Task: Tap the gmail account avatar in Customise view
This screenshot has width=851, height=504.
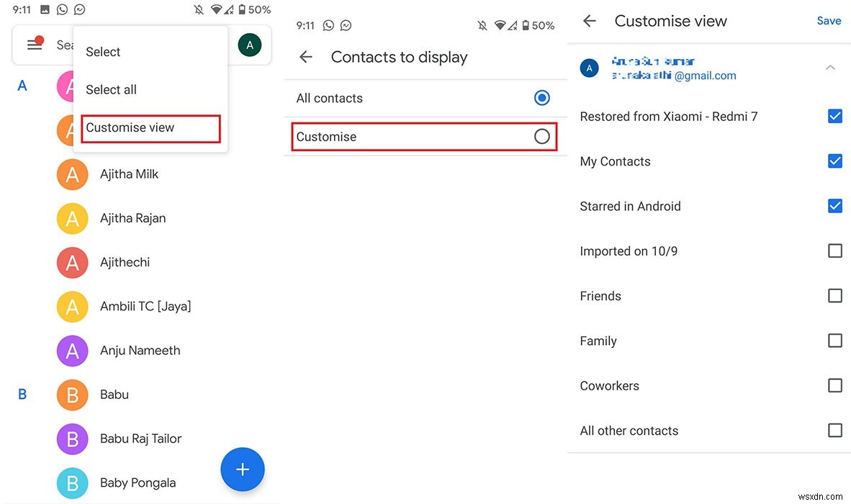Action: pyautogui.click(x=588, y=67)
